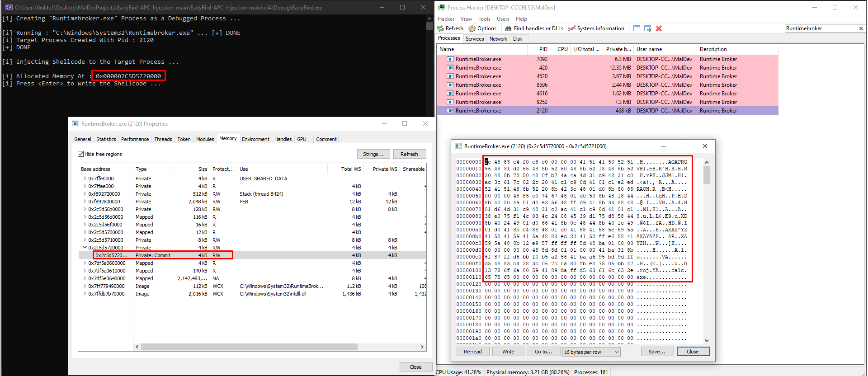
Task: Click the find window icon in toolbar
Action: (x=637, y=28)
